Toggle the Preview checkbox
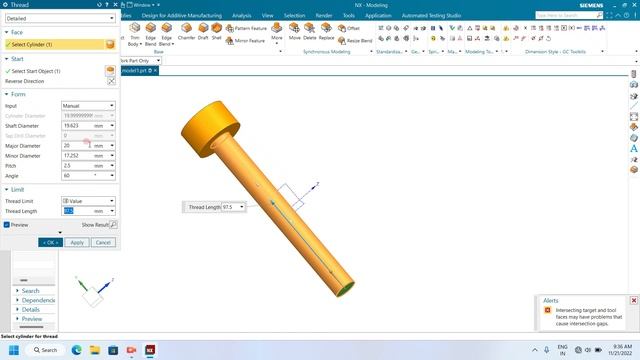Viewport: 640px width, 360px height. tap(7, 225)
